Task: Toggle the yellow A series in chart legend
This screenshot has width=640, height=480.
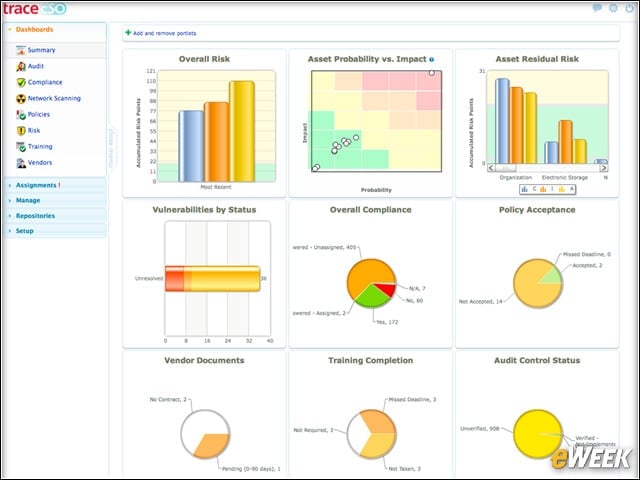Action: 566,189
